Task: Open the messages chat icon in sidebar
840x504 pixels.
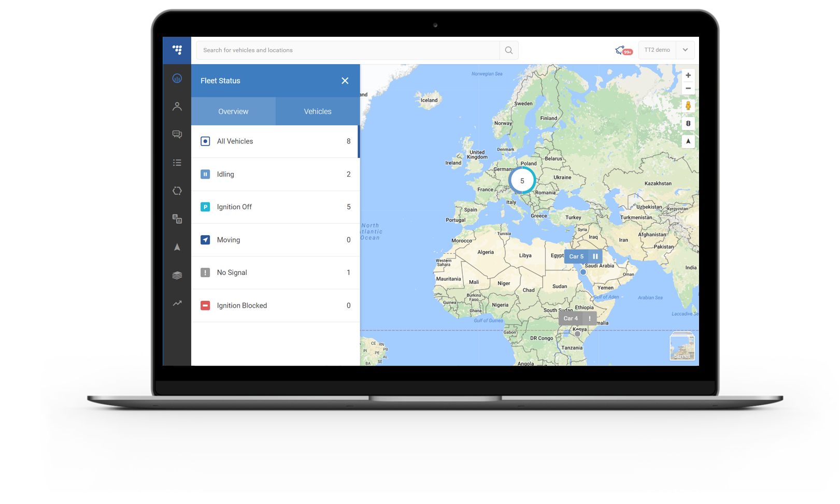Action: point(177,134)
